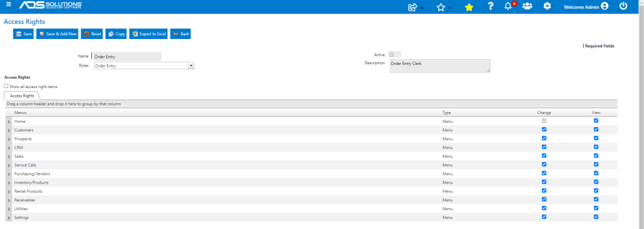The height and width of the screenshot is (229, 644).
Task: Expand the Sales row
Action: coord(9,157)
